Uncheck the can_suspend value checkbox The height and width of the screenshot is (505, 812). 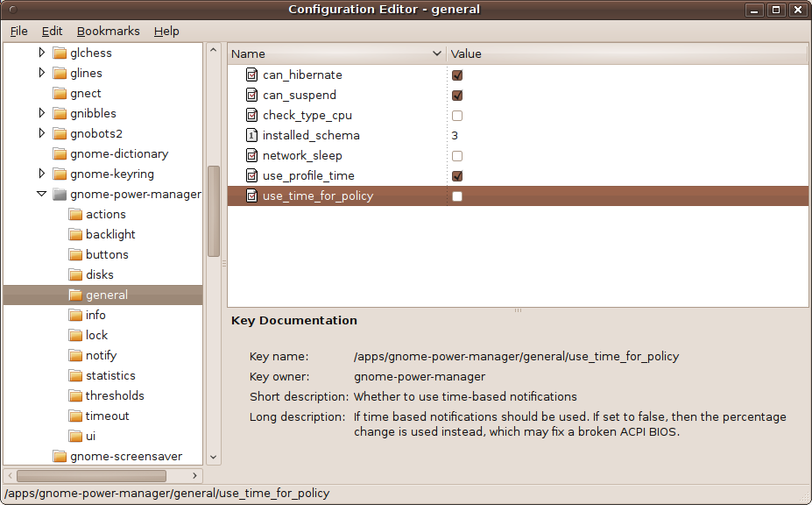tap(457, 96)
